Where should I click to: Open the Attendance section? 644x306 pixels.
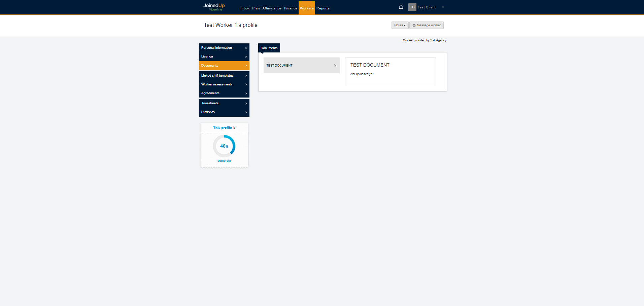point(272,8)
